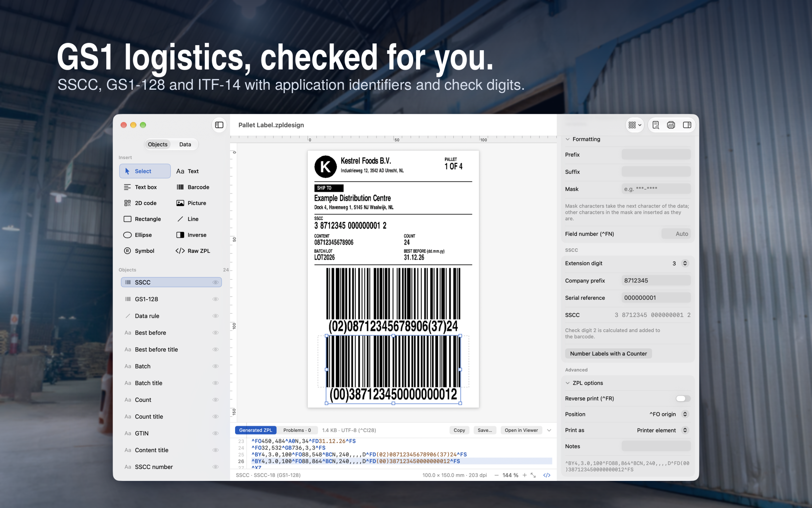Copy the generated ZPL code
The height and width of the screenshot is (508, 812).
click(459, 430)
